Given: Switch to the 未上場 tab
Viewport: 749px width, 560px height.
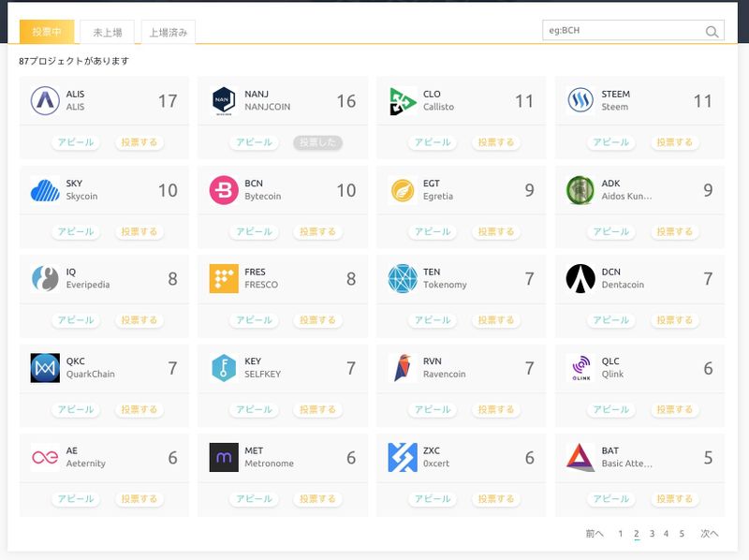Looking at the screenshot, I should click(x=107, y=32).
